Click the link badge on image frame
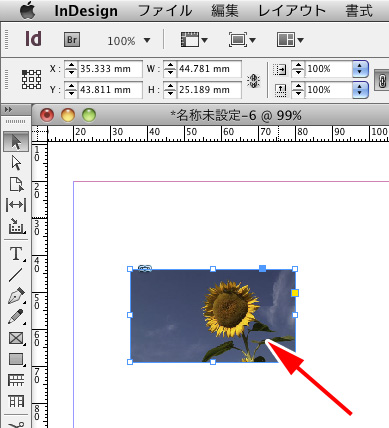389x428 pixels. point(145,268)
